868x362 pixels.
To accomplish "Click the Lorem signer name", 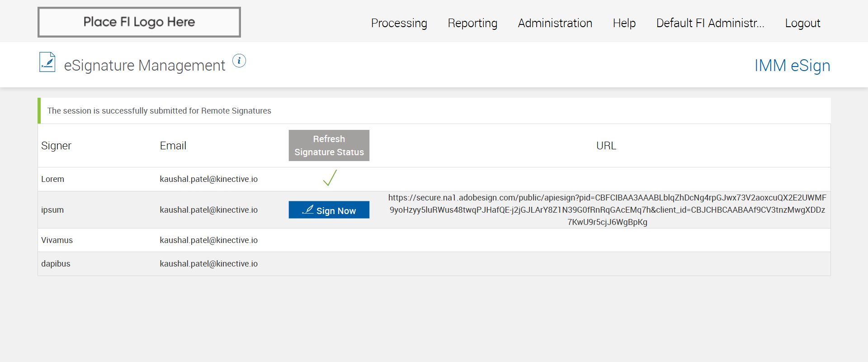I will 53,179.
